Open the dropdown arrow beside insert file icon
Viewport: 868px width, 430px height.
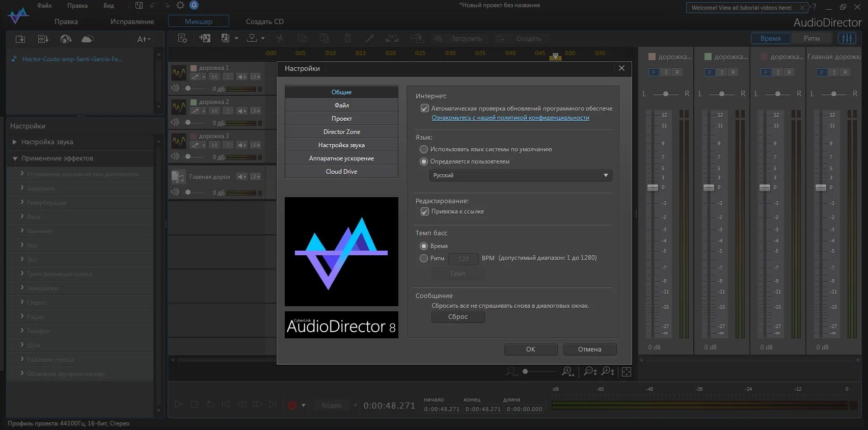[x=236, y=38]
